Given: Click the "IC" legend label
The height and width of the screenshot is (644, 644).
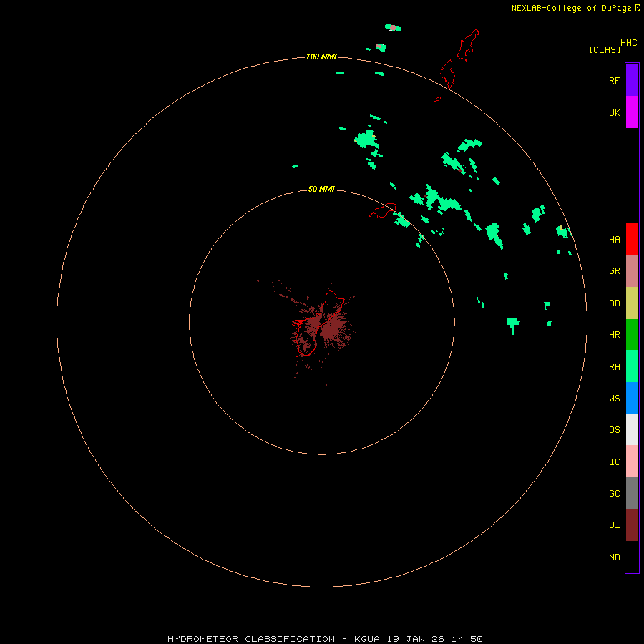Looking at the screenshot, I should [614, 462].
